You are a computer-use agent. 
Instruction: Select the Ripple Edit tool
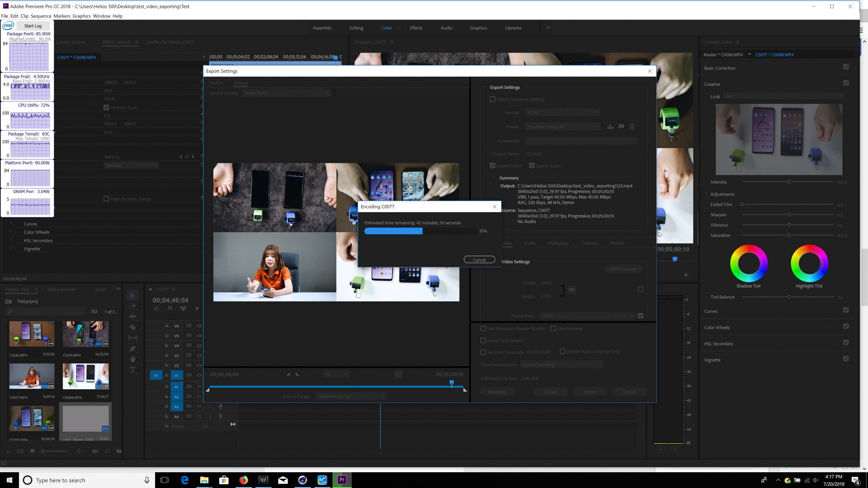pos(133,316)
